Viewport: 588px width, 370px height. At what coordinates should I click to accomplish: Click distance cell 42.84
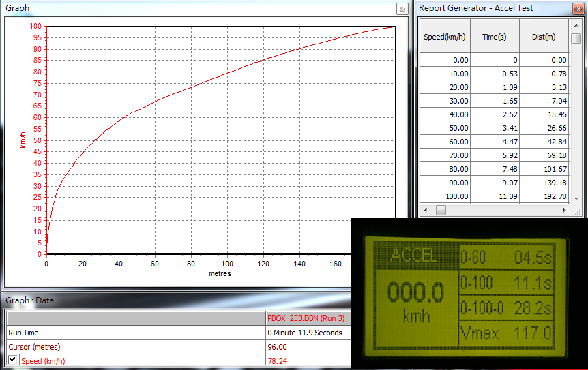(544, 142)
